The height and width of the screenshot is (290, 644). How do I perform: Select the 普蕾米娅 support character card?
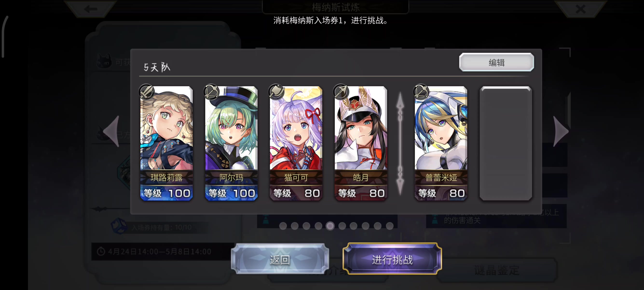(x=441, y=143)
